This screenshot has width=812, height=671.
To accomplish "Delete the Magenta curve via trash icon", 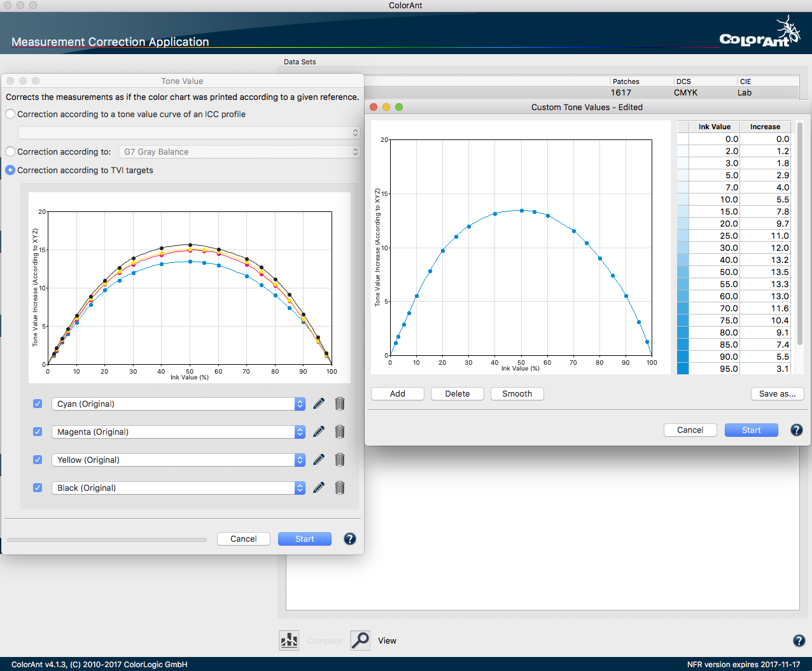I will 340,432.
